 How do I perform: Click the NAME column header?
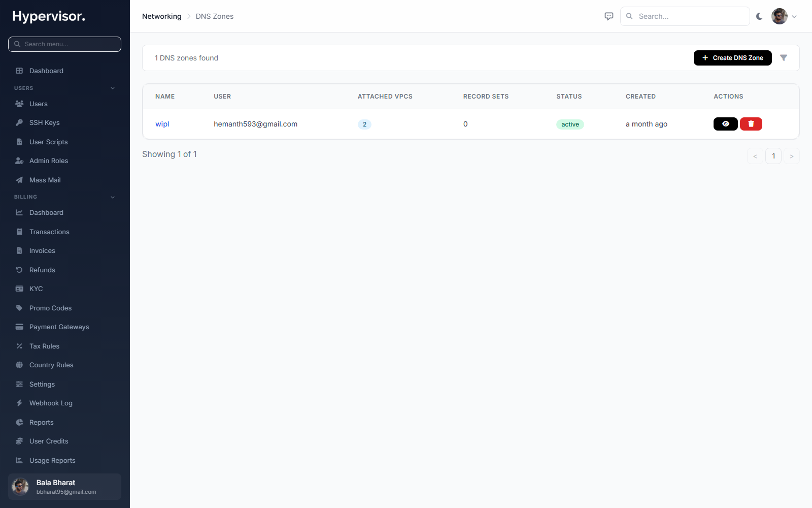point(165,97)
